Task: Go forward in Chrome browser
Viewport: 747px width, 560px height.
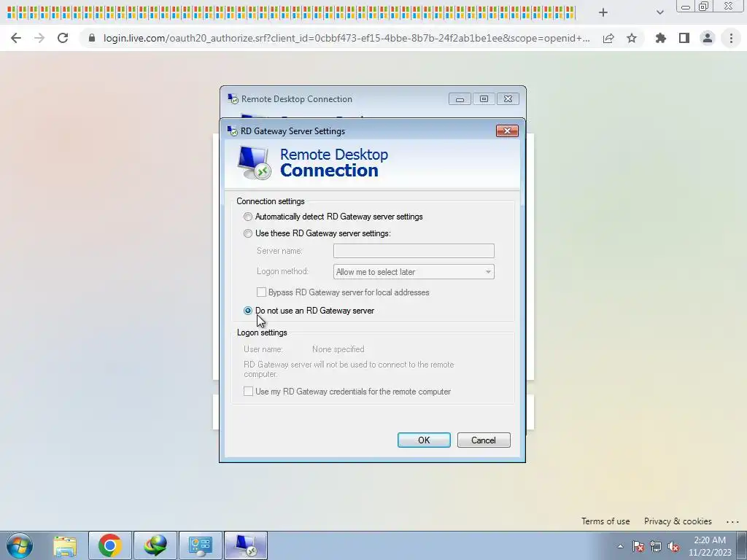Action: click(39, 38)
